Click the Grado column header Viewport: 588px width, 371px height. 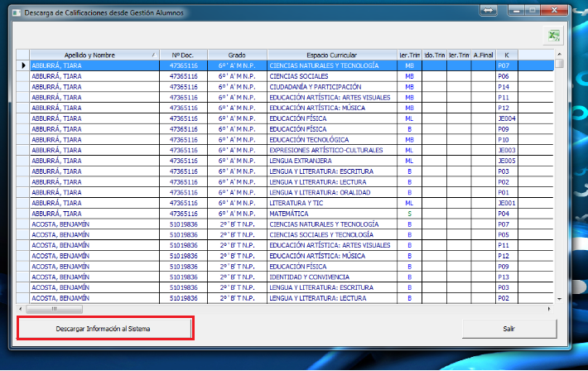[x=237, y=55]
